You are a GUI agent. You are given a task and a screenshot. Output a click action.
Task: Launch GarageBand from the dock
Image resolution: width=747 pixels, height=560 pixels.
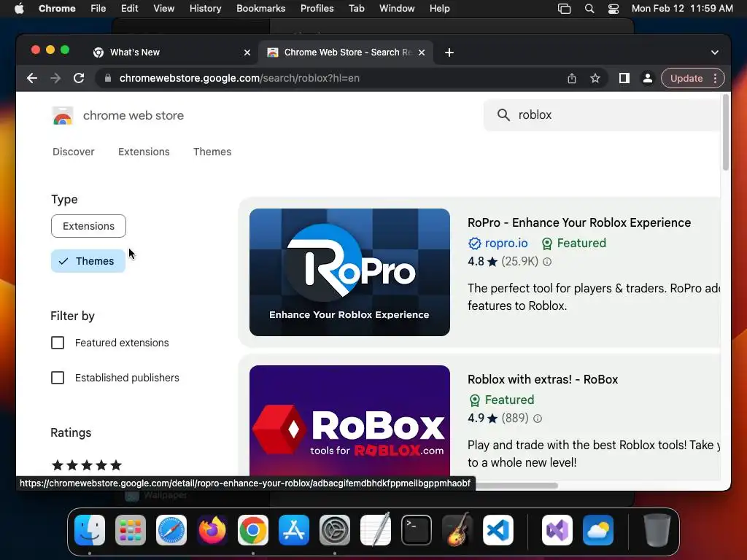[x=457, y=530]
